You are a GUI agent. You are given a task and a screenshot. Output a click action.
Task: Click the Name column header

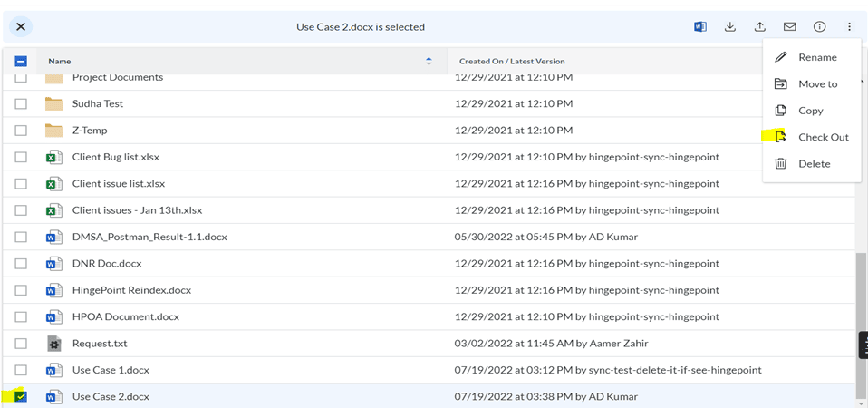59,62
